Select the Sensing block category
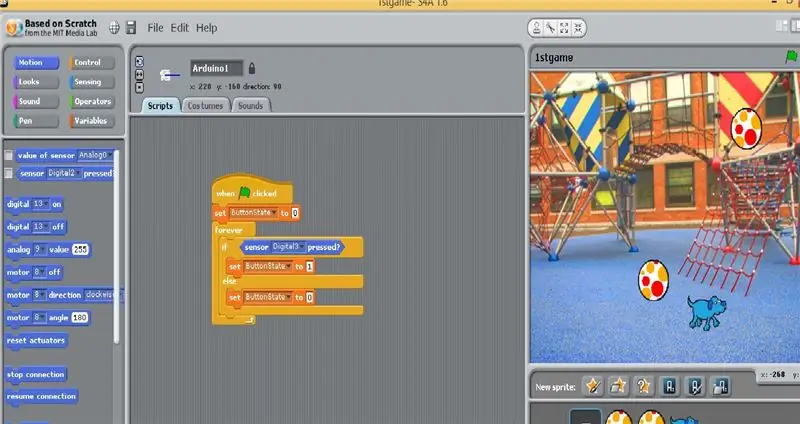This screenshot has width=800, height=424. coord(92,82)
